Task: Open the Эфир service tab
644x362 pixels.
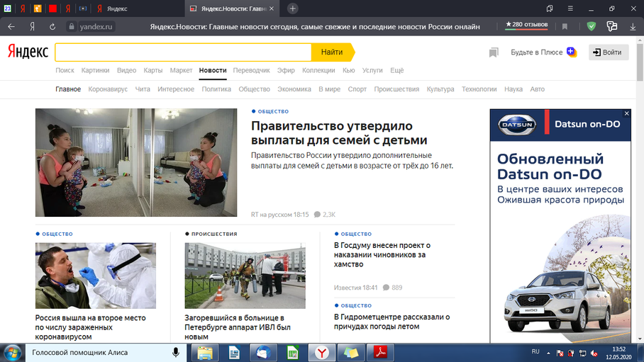Action: (286, 70)
